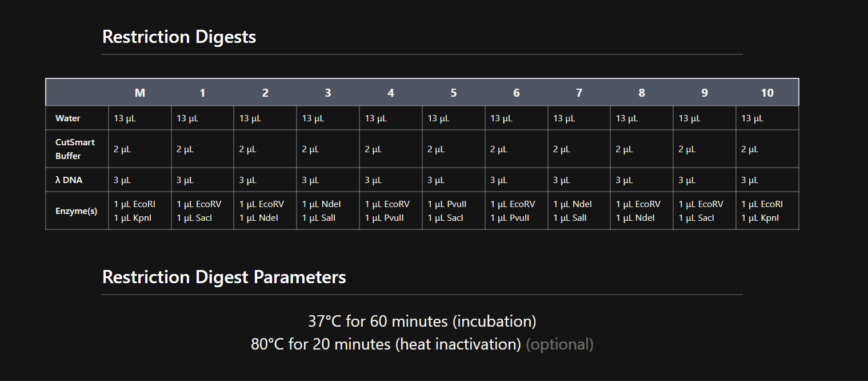Click the "37°C for 60 minutes" incubation line
The width and height of the screenshot is (868, 381).
coord(422,322)
